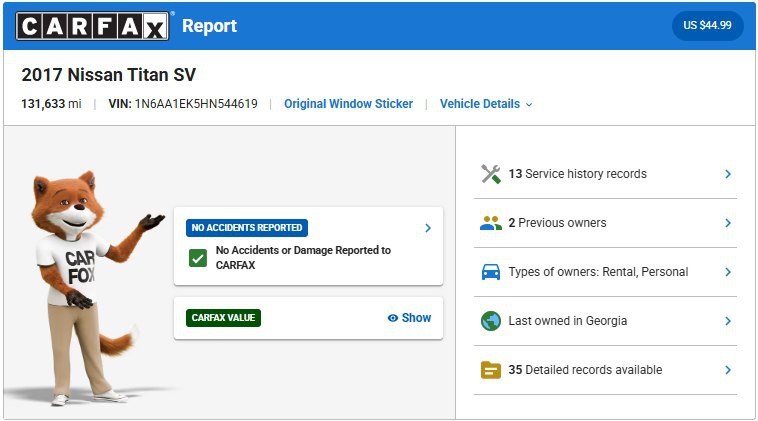Screen dimensions: 758x421
Task: Open 35 Detailed records available row
Action: [x=585, y=370]
